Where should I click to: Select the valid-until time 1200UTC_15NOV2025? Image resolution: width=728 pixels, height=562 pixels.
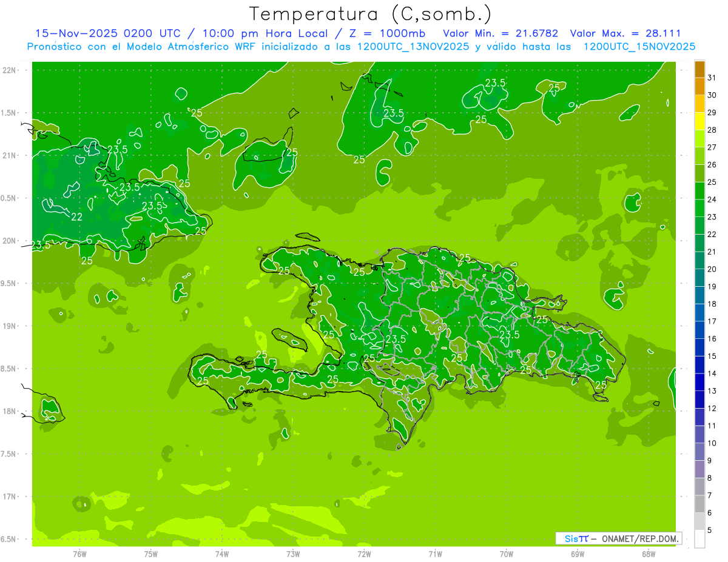pos(639,47)
